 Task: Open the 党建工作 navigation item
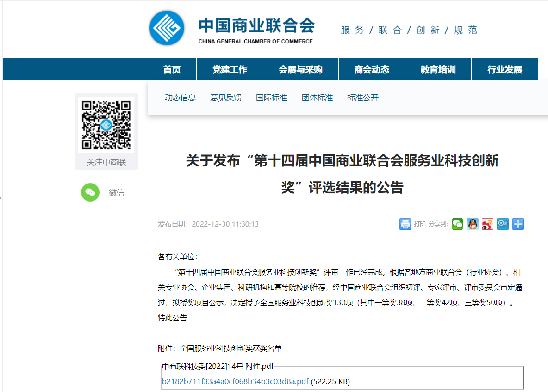230,70
